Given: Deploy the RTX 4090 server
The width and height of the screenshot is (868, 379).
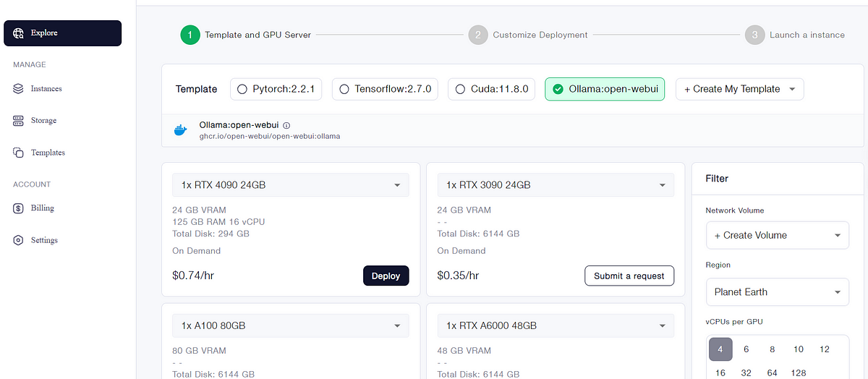Looking at the screenshot, I should point(386,276).
